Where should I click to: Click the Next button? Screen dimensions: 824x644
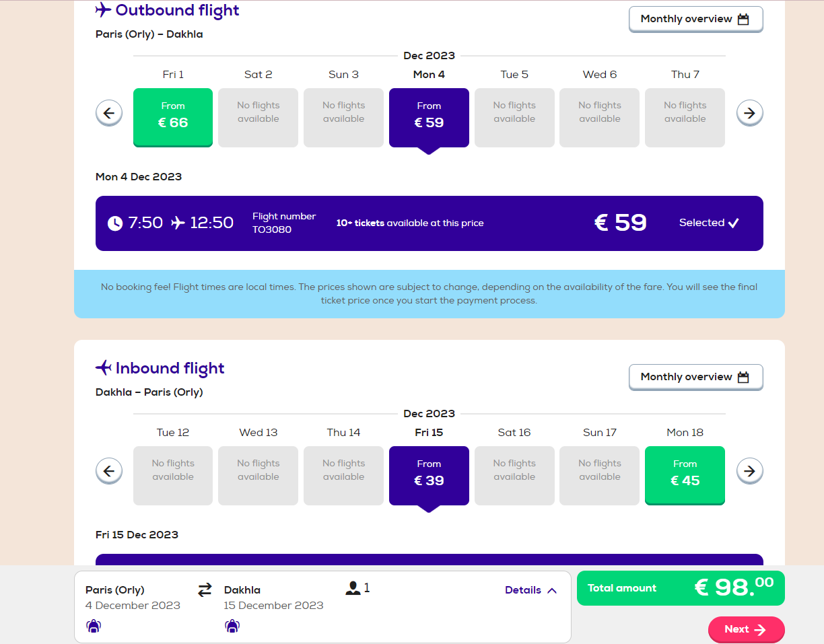tap(746, 629)
